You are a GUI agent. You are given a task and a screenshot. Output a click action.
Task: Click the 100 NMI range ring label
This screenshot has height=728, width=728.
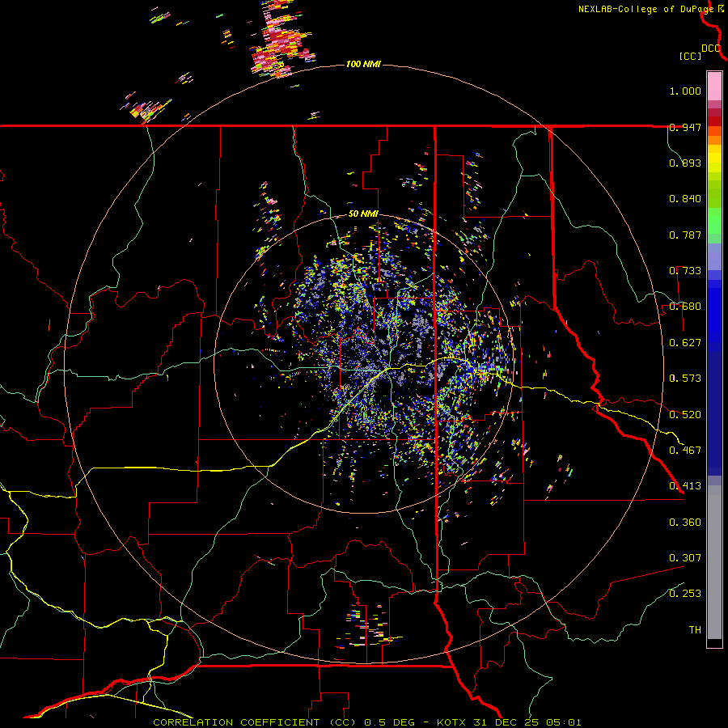pyautogui.click(x=363, y=64)
